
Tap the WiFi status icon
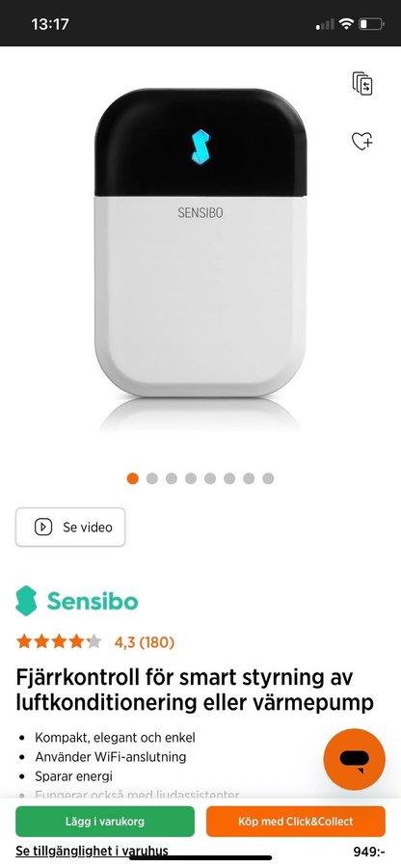346,24
